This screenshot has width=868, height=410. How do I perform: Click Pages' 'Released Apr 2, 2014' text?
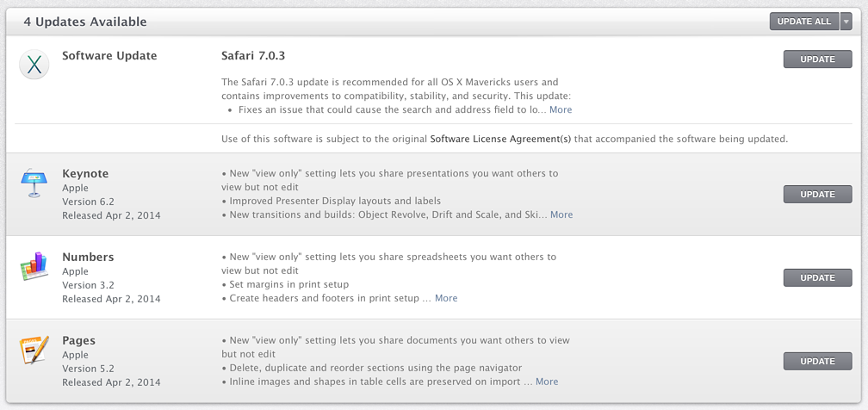tap(111, 382)
